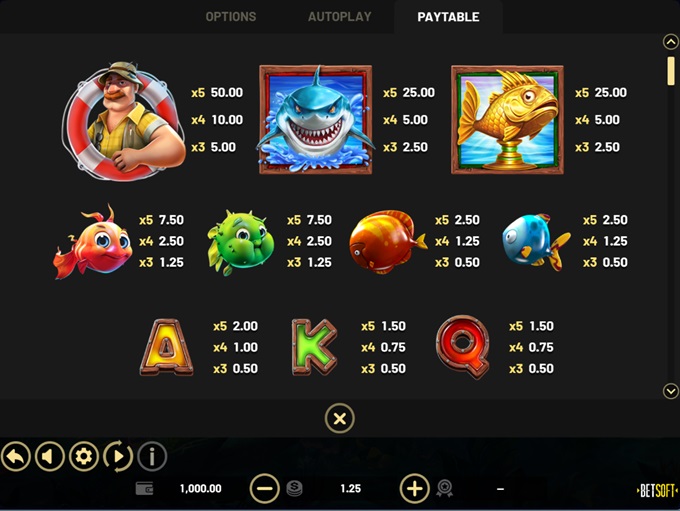Click the back arrow icon
Viewport: 680px width, 511px height.
pyautogui.click(x=16, y=456)
